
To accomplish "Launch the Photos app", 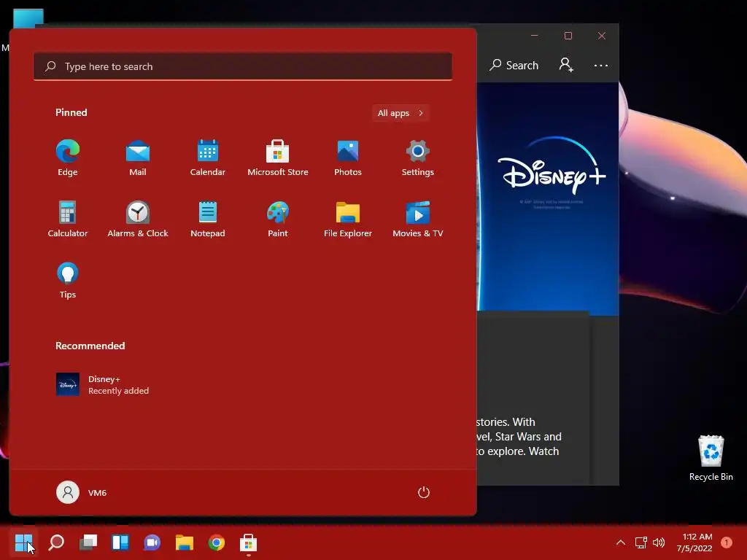I will tap(348, 158).
